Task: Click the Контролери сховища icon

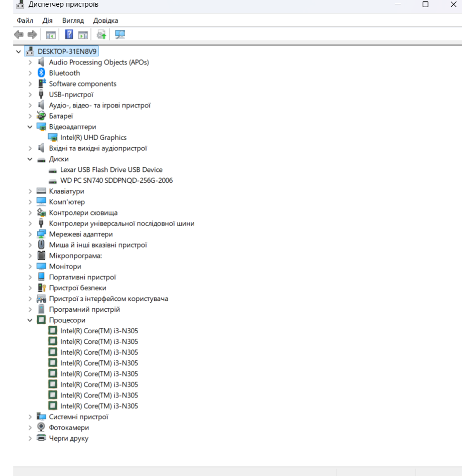Action: [41, 212]
